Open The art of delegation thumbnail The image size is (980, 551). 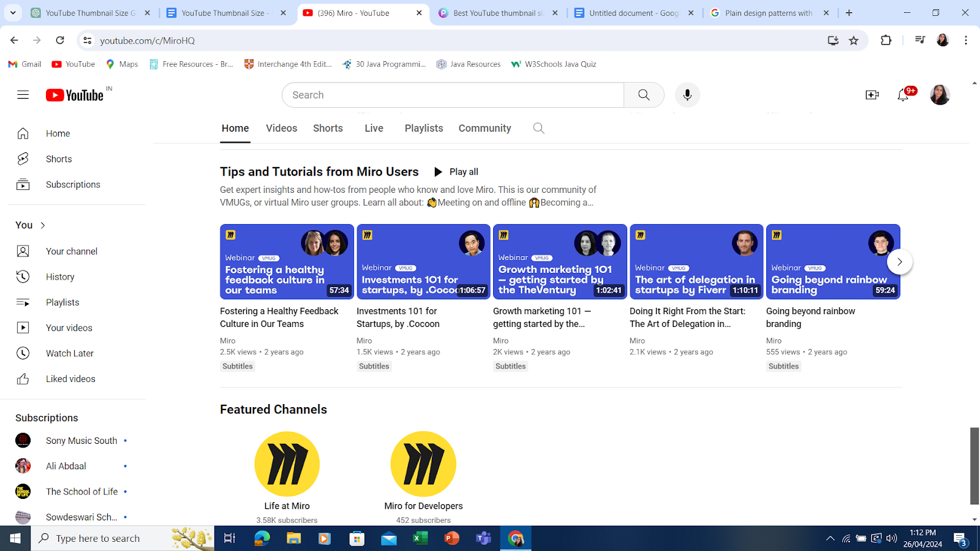coord(696,261)
